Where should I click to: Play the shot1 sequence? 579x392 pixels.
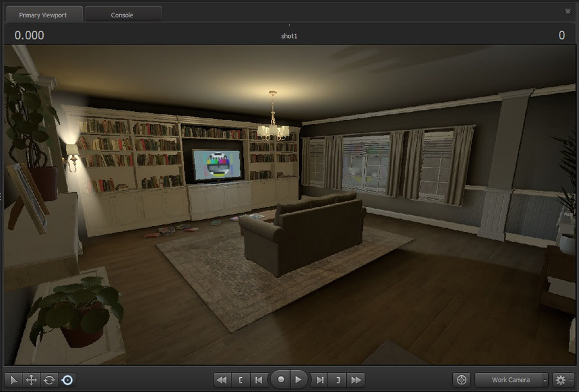click(299, 379)
